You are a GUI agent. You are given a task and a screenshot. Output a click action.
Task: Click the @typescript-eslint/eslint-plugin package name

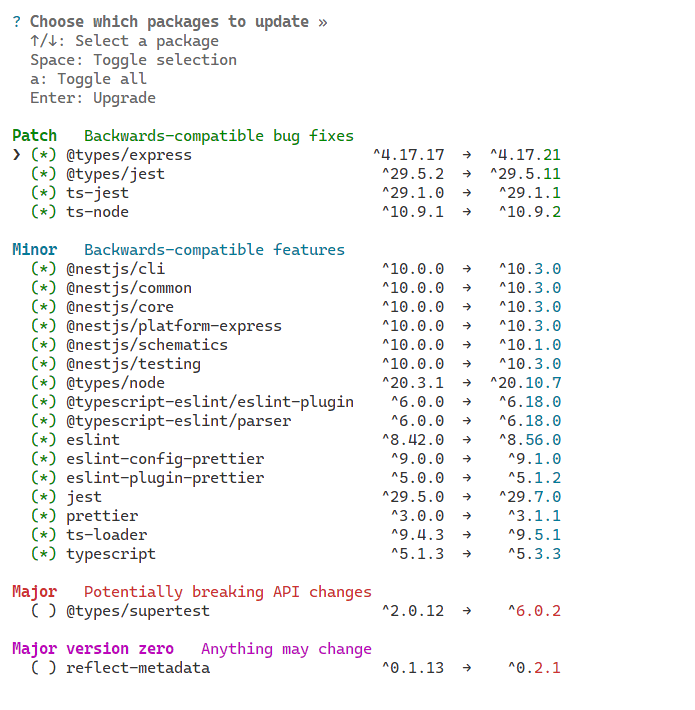[x=210, y=402]
